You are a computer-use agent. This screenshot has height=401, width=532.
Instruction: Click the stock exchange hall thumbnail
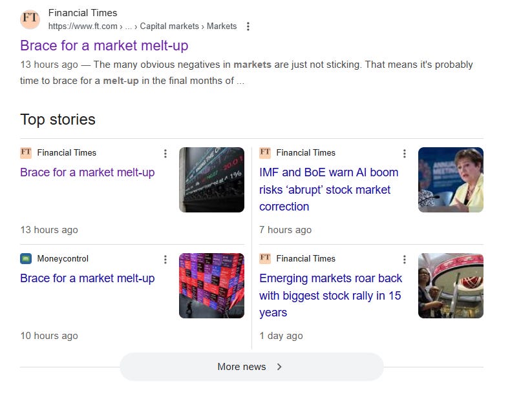coord(451,286)
